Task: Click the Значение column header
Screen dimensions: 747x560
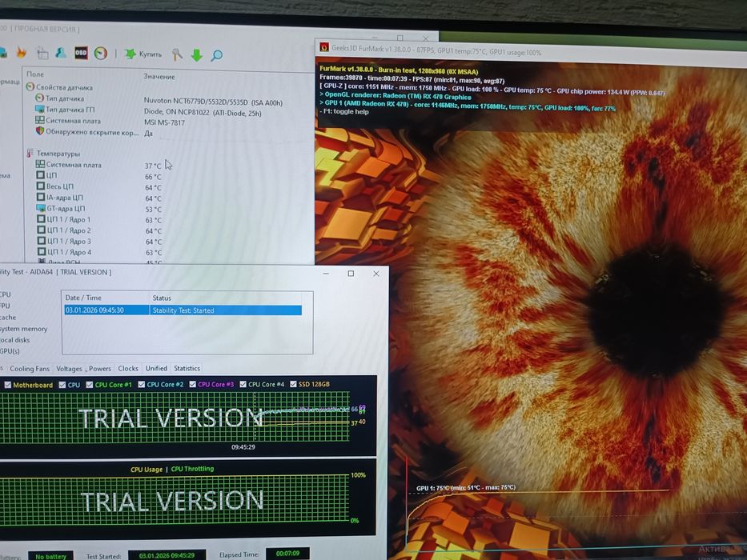Action: click(159, 76)
